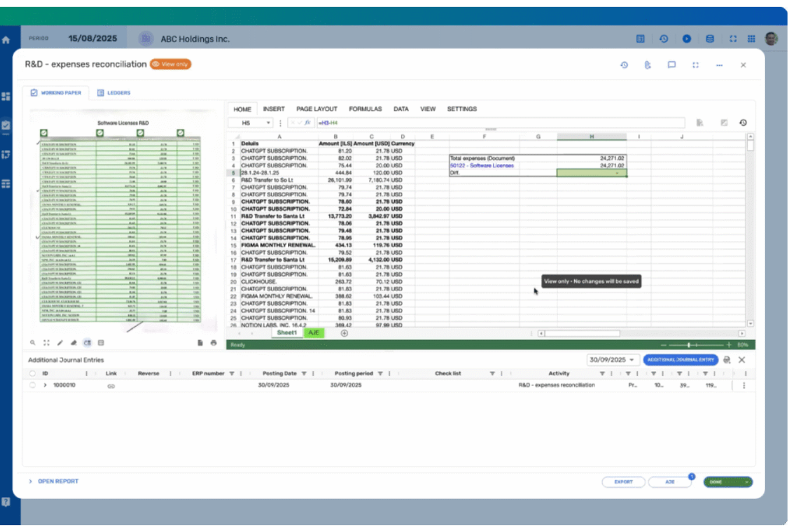Image resolution: width=798 pixels, height=532 pixels.
Task: Select the highlighter tool on the document viewer
Action: pos(74,343)
